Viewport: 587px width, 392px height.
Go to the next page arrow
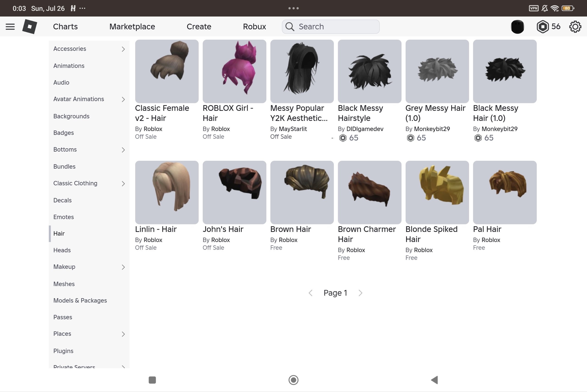[360, 293]
